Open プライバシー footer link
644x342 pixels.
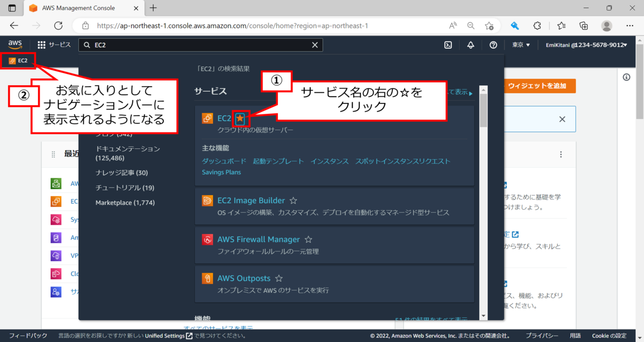pyautogui.click(x=542, y=336)
